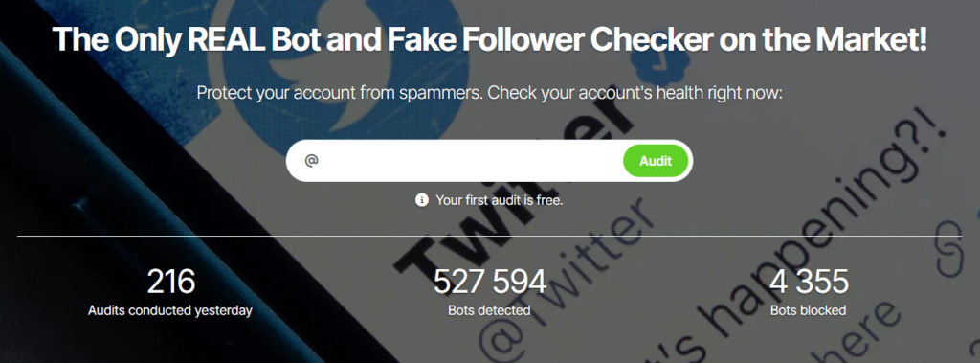Image resolution: width=980 pixels, height=363 pixels.
Task: Click the 216 audits number
Action: tap(170, 282)
